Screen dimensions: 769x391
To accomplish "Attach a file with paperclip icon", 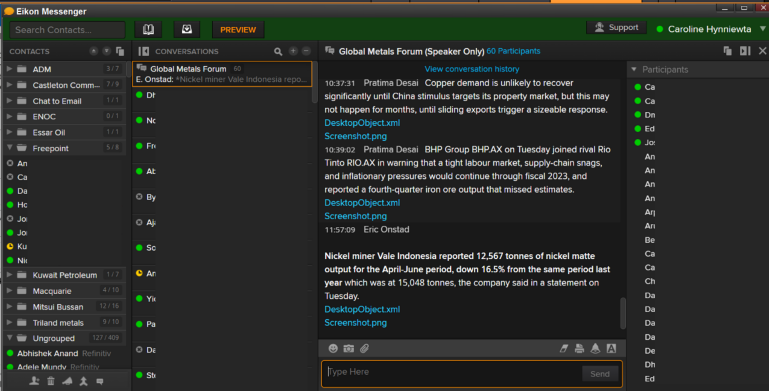I will pos(364,348).
